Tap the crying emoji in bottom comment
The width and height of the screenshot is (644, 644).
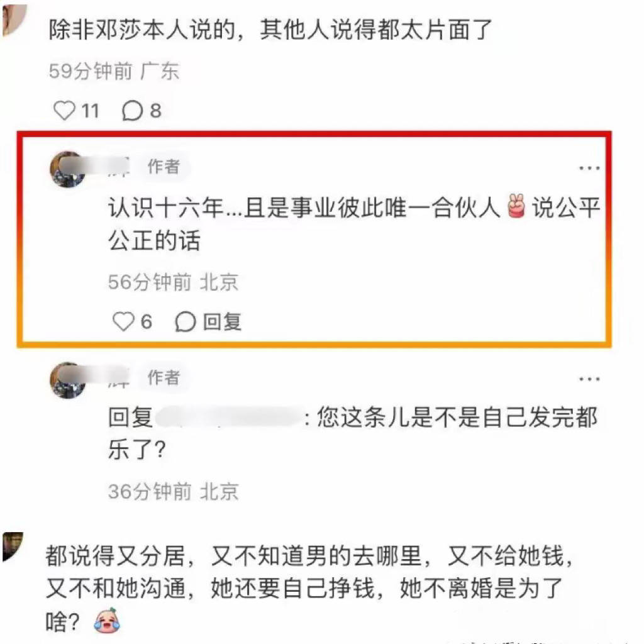pyautogui.click(x=107, y=620)
